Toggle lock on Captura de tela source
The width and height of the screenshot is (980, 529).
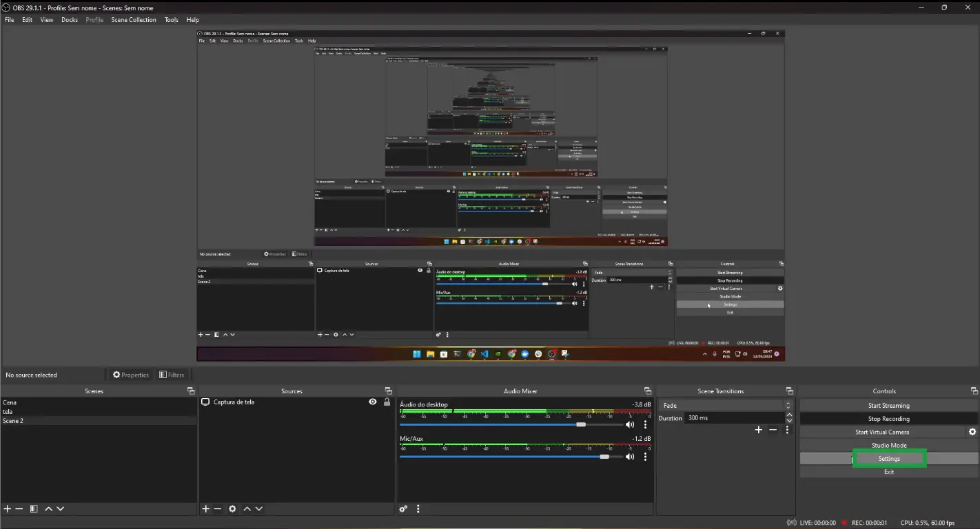tap(387, 402)
